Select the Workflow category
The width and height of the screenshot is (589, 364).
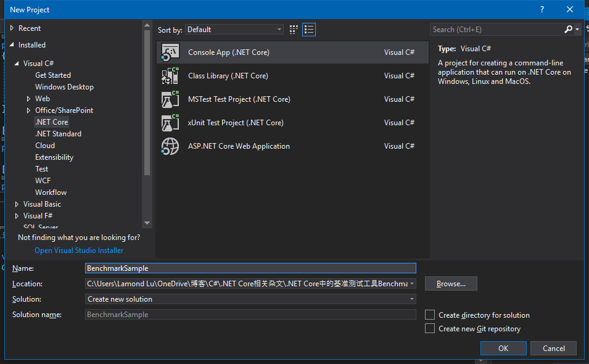pyautogui.click(x=51, y=192)
